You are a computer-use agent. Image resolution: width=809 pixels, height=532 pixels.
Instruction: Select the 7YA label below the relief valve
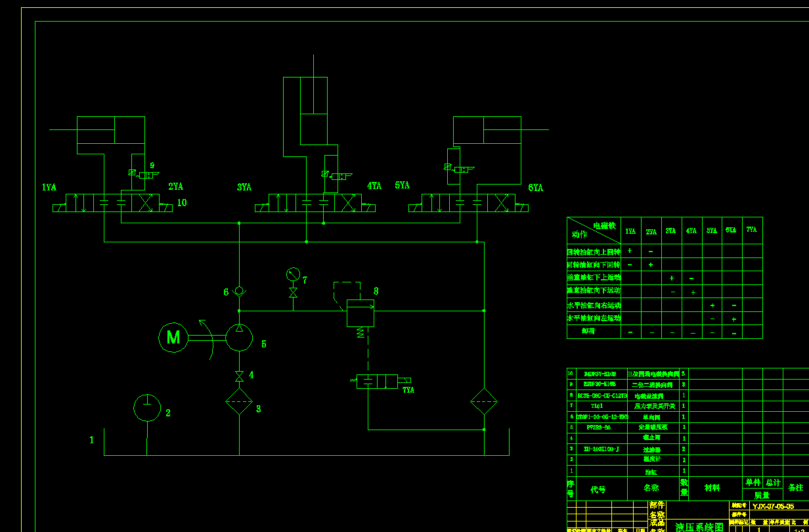pos(408,390)
